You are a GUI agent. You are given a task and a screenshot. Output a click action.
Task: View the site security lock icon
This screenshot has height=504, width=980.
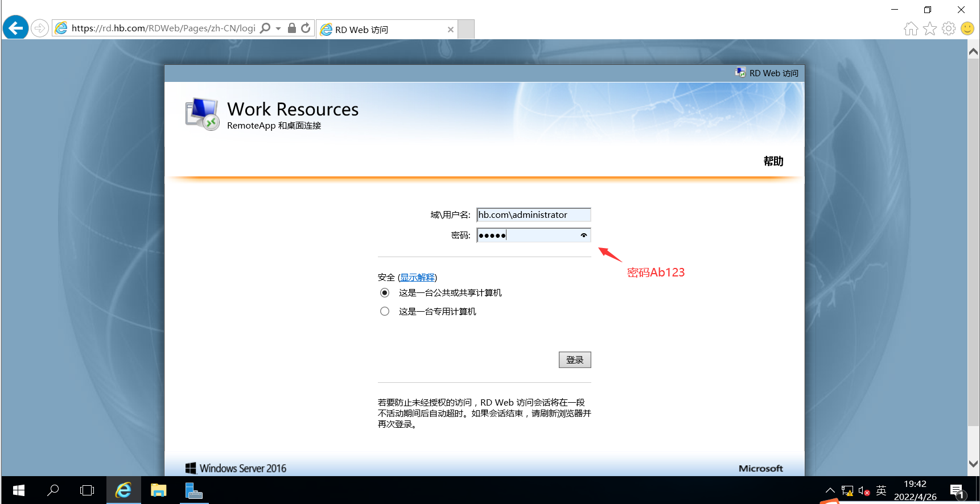point(292,28)
